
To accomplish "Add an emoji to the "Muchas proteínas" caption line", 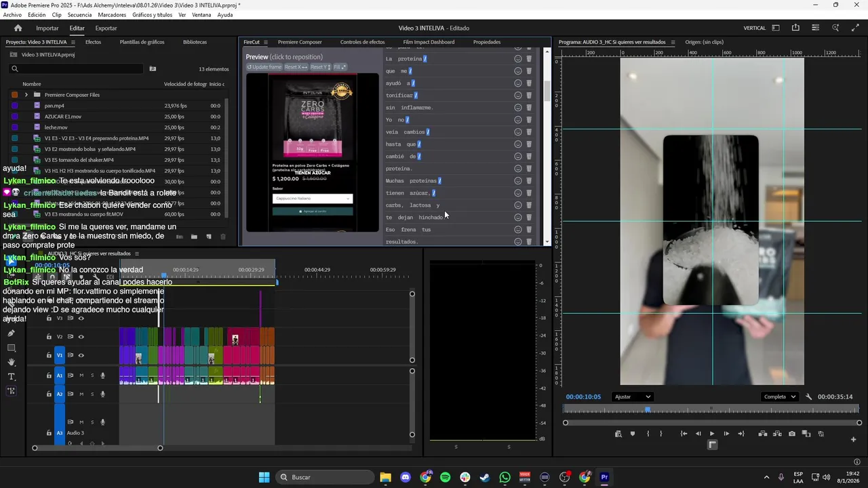I will coord(518,181).
